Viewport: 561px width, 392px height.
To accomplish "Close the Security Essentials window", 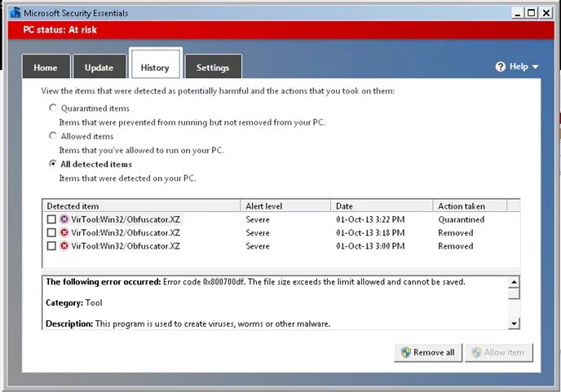I will pyautogui.click(x=546, y=13).
